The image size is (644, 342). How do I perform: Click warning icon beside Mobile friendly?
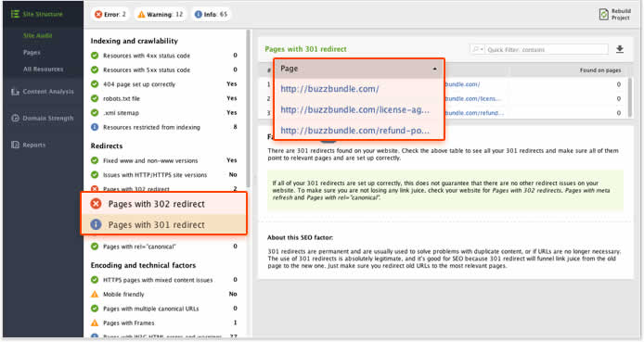[x=95, y=294]
